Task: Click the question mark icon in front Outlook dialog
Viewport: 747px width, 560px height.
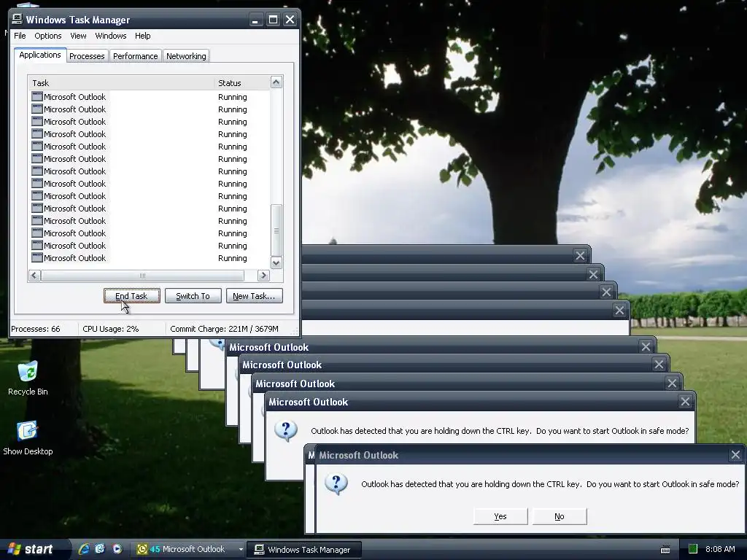Action: pos(336,484)
